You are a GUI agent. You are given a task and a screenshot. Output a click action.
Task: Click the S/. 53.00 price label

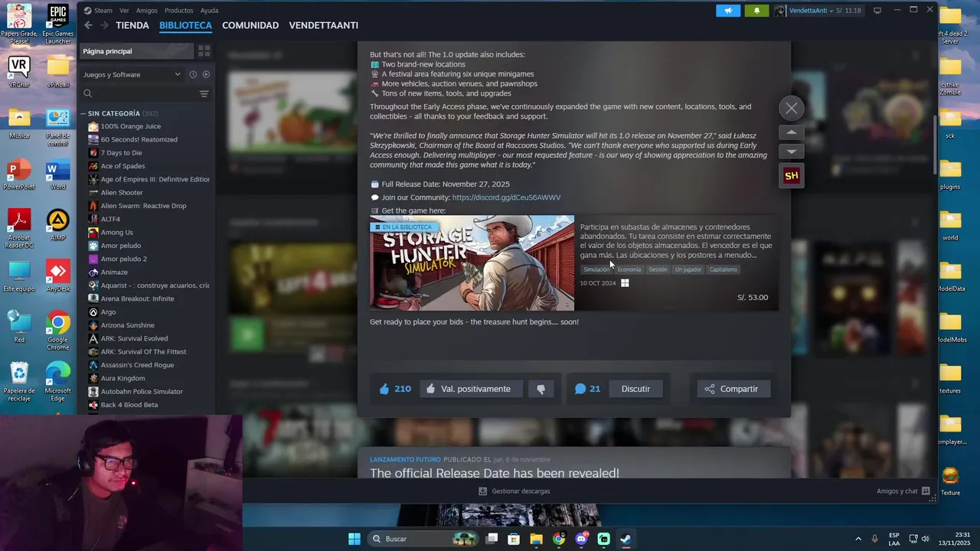(753, 298)
